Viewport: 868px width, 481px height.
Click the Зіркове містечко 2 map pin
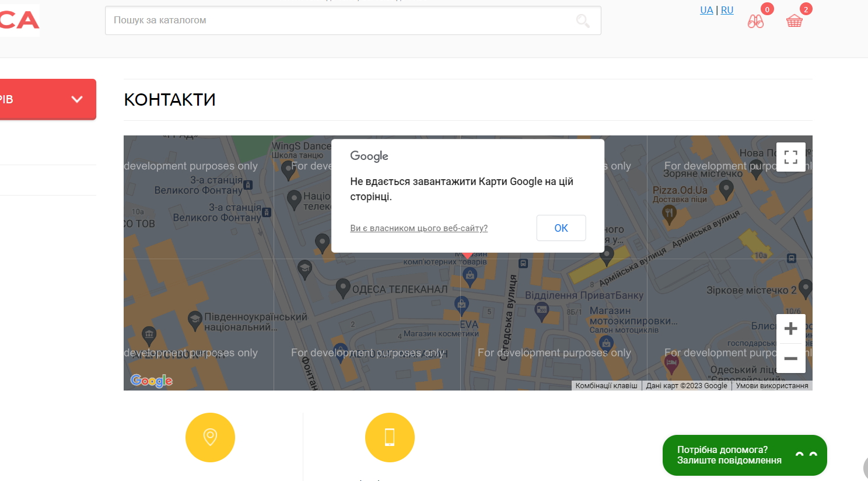click(806, 288)
